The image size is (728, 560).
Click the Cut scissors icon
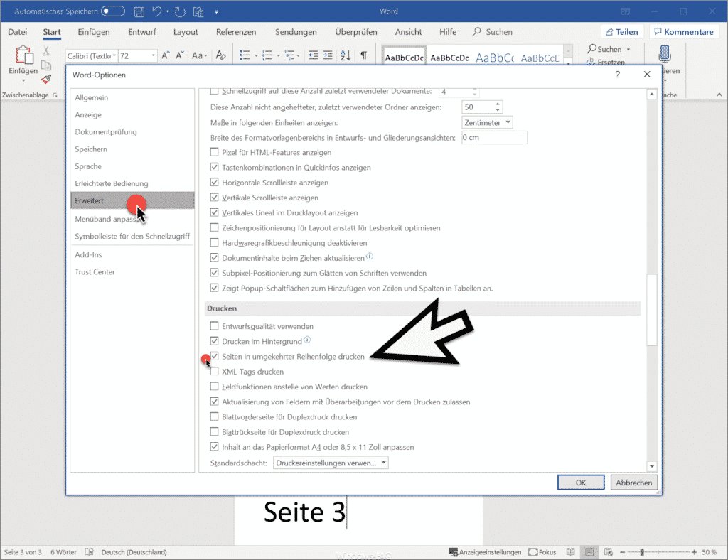coord(46,51)
